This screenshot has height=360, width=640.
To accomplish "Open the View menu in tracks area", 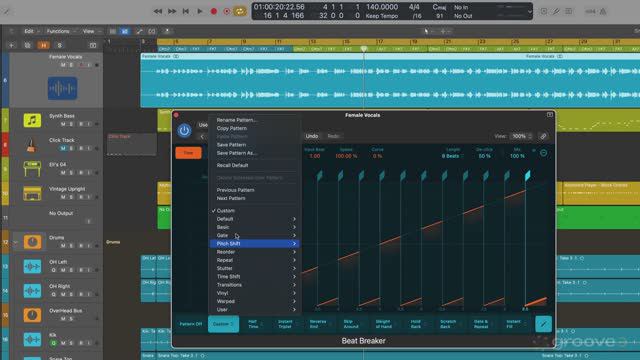I will (x=90, y=31).
